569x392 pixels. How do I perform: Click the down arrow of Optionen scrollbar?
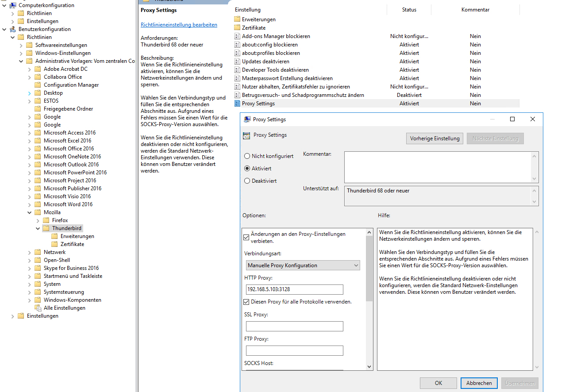click(x=370, y=366)
